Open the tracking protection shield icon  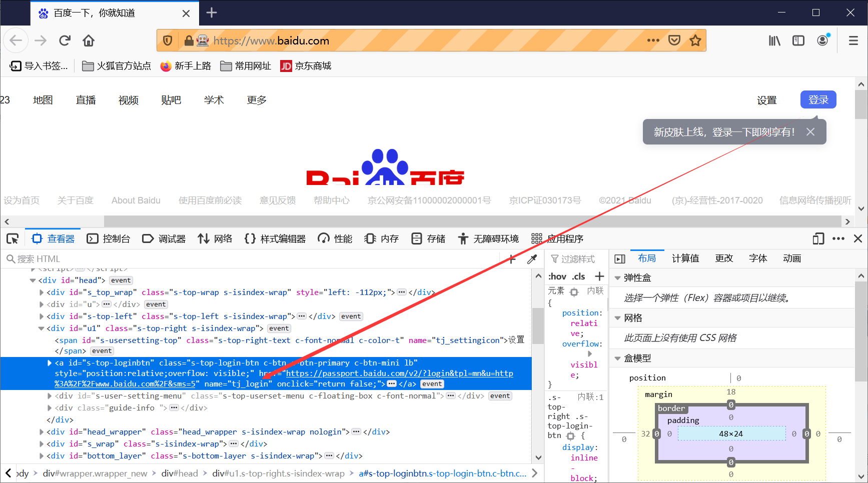(x=168, y=40)
